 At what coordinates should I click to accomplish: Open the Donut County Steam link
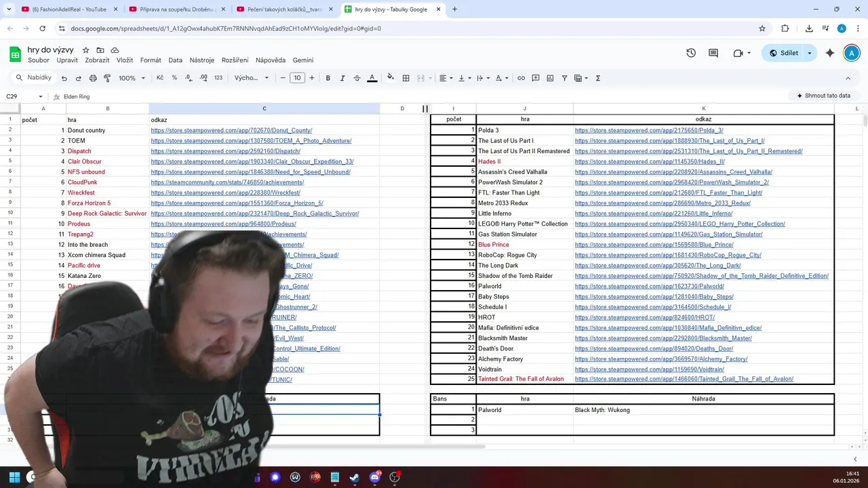pos(231,130)
